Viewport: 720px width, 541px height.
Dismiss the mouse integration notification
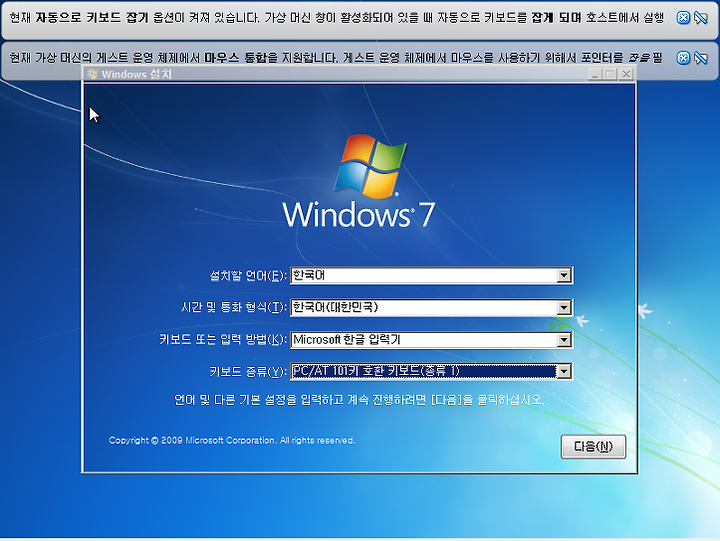(683, 58)
